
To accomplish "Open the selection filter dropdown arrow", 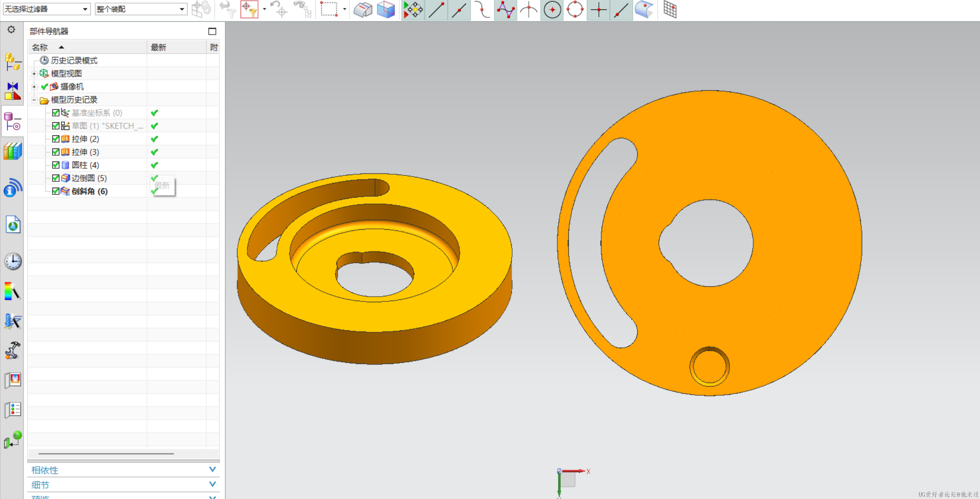I will 264,9.
